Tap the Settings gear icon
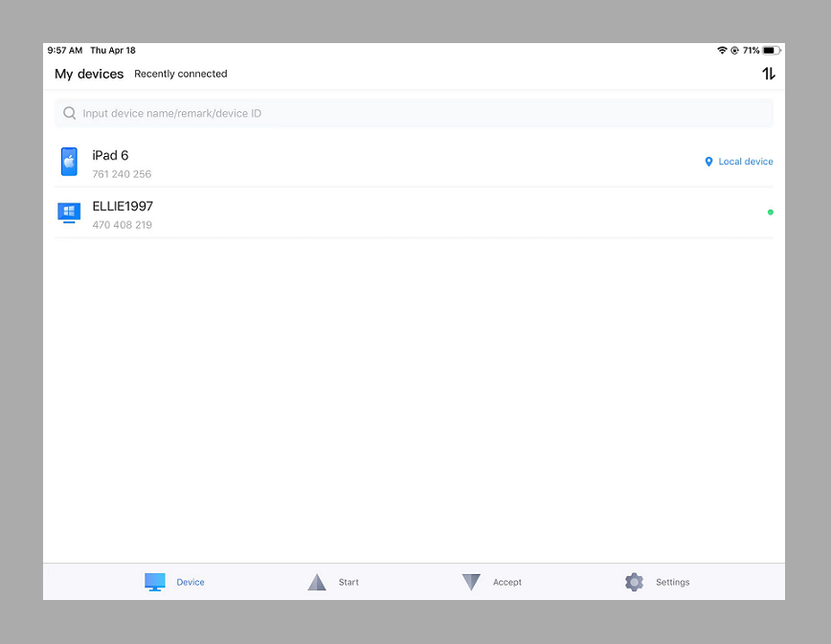831x644 pixels. [x=634, y=582]
